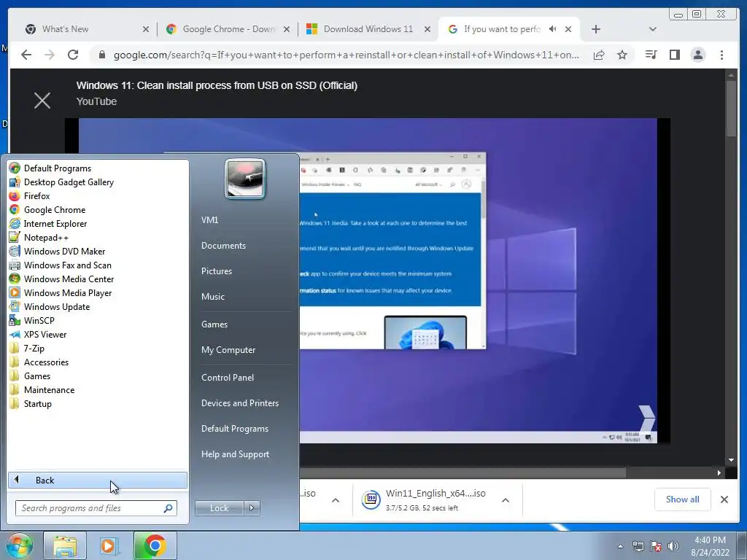This screenshot has height=560, width=747.
Task: Open Help and Support
Action: point(235,454)
